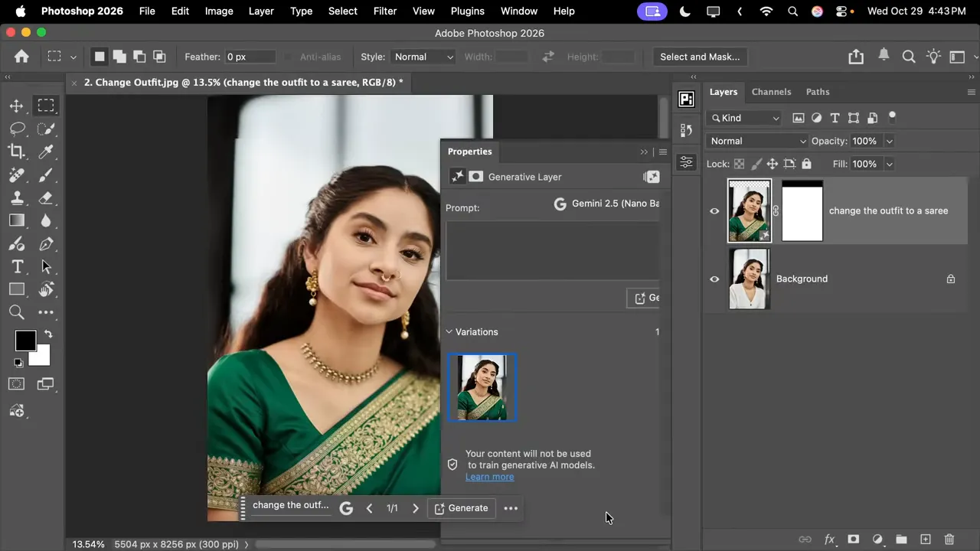
Task: Switch to the Channels tab
Action: pos(771,91)
